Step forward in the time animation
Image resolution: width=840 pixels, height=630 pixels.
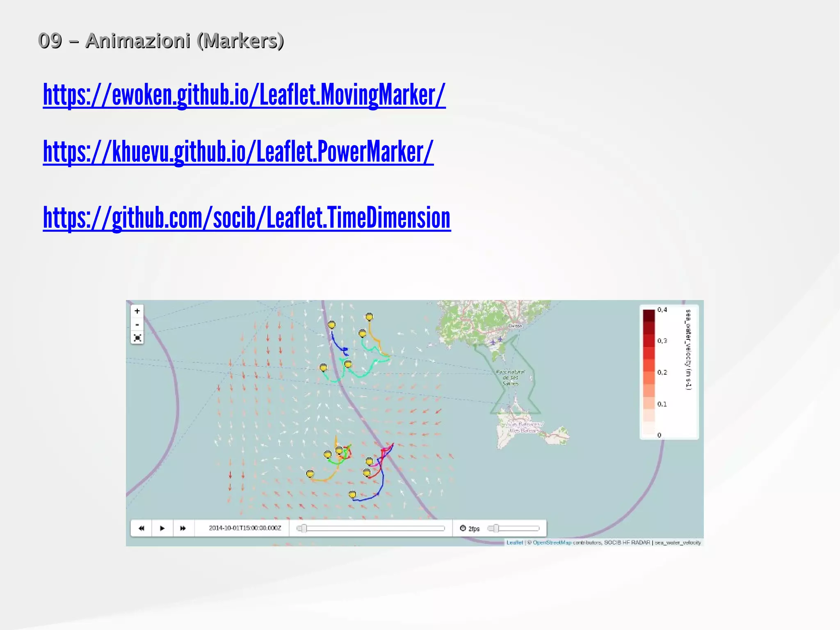click(183, 528)
